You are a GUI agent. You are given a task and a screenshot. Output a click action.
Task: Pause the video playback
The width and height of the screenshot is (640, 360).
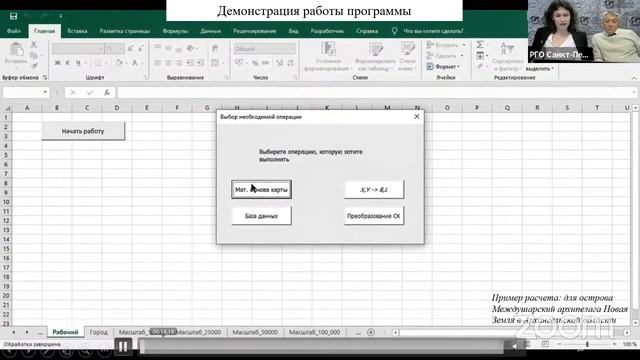pyautogui.click(x=122, y=347)
